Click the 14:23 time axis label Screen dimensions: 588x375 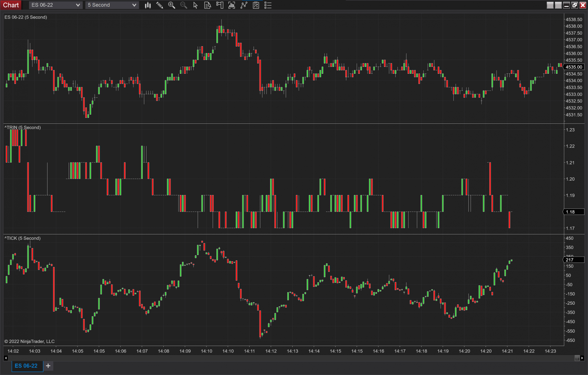pos(551,351)
